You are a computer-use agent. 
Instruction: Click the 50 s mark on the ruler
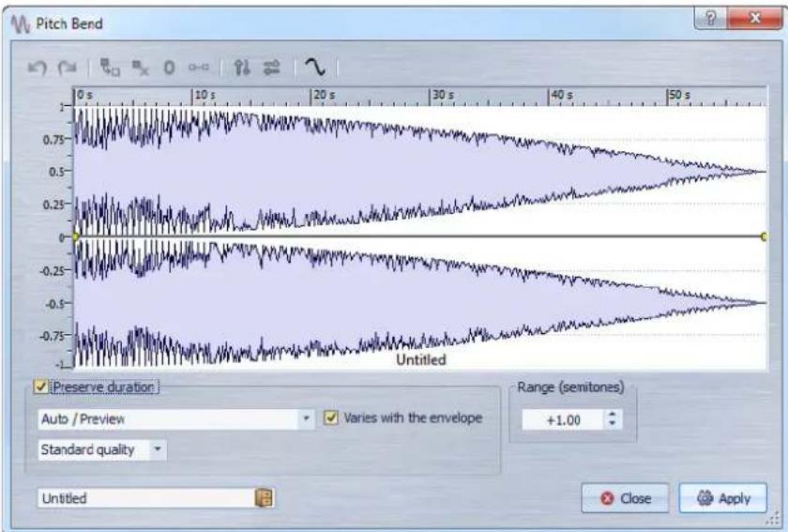click(x=679, y=95)
